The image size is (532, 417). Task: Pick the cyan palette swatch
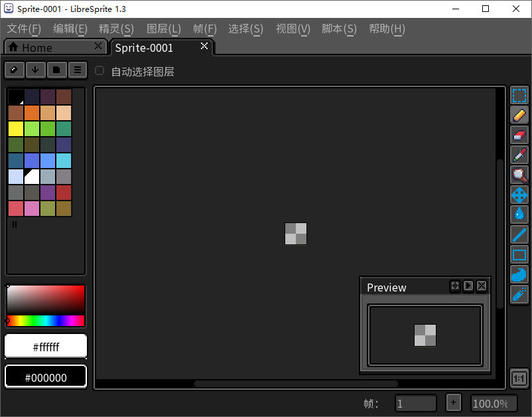[64, 161]
